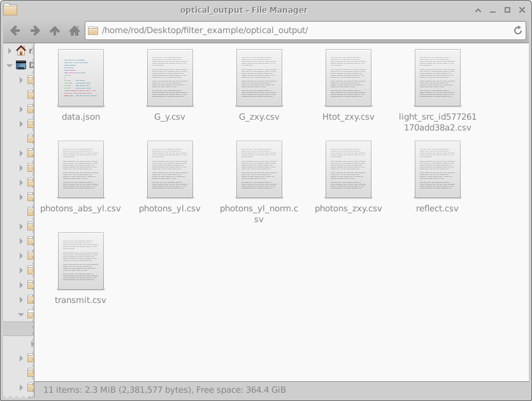Viewport: 532px width, 401px height.
Task: Select the Home shortcut in the sidebar
Action: click(21, 50)
